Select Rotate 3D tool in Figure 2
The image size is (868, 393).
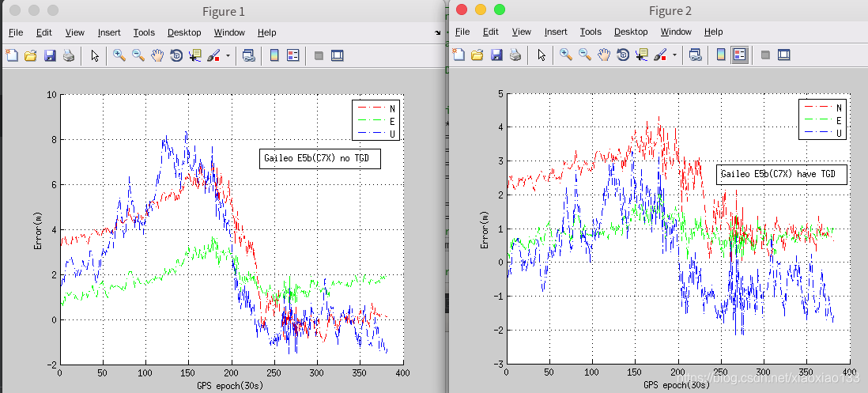point(623,55)
